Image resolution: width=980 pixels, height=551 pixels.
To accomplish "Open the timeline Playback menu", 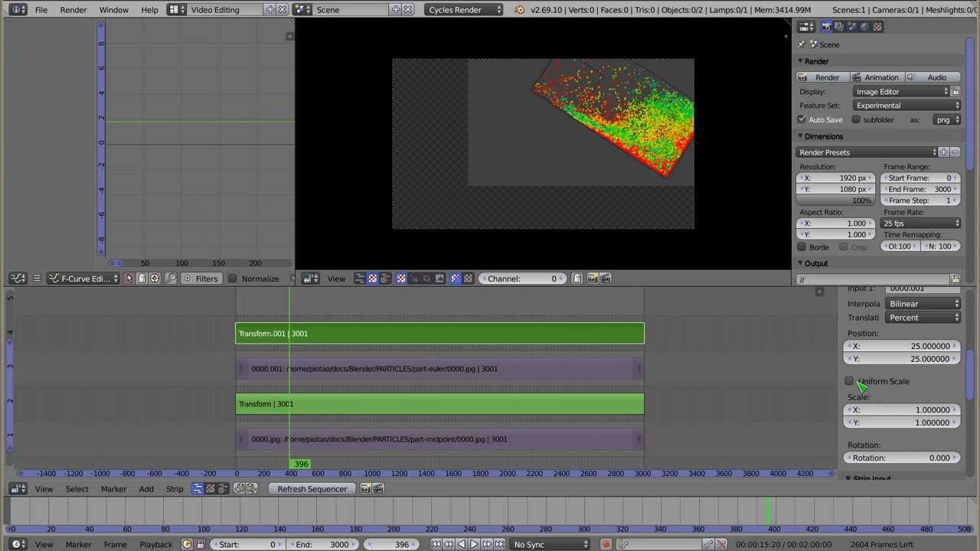I will click(156, 544).
